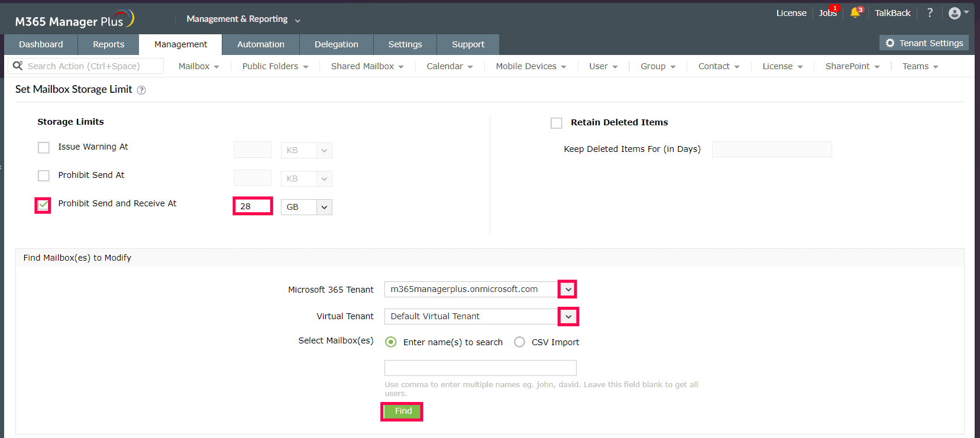
Task: Expand the Virtual Tenant dropdown
Action: (x=568, y=316)
